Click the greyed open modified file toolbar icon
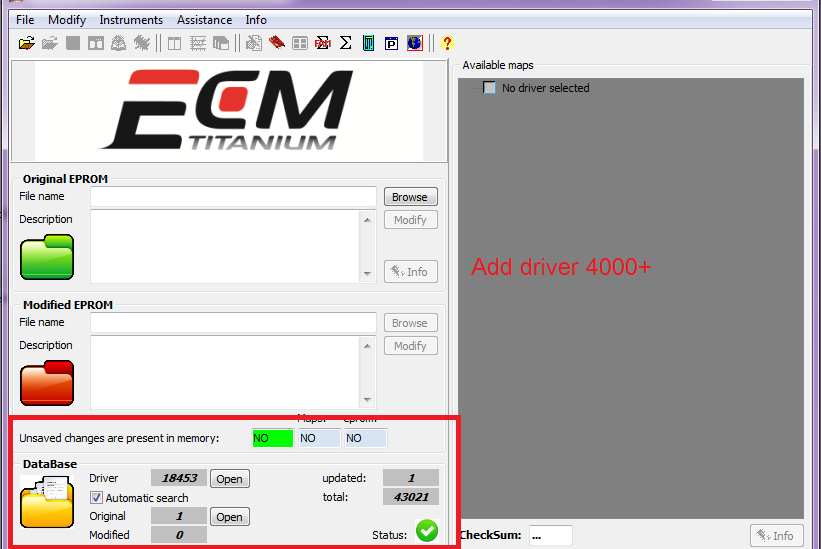Image resolution: width=821 pixels, height=549 pixels. point(50,43)
